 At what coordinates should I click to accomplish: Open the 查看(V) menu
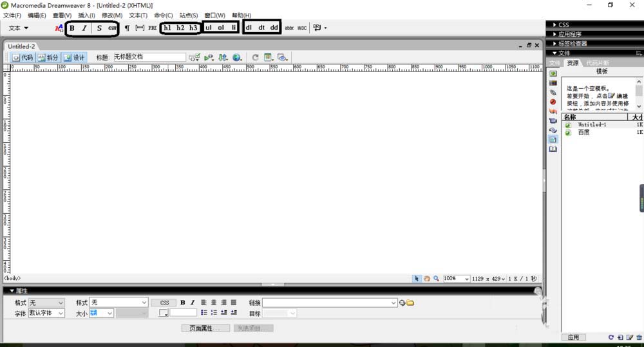coord(62,15)
